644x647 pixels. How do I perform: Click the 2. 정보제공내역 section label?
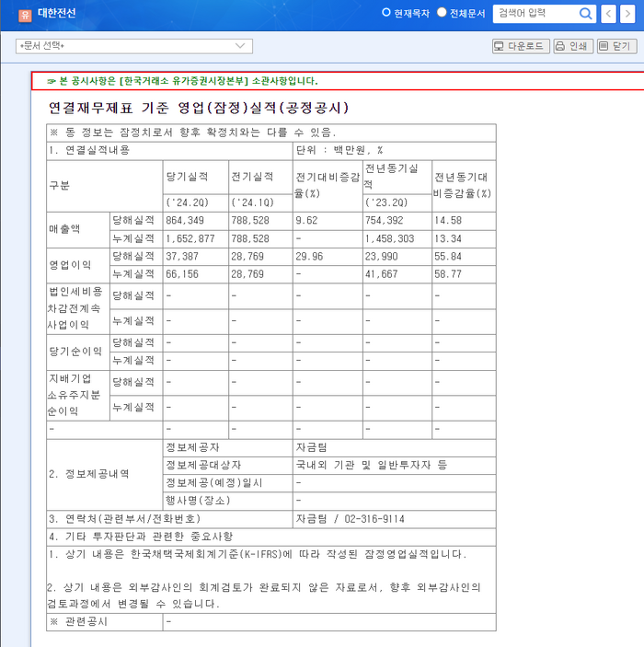tap(89, 474)
